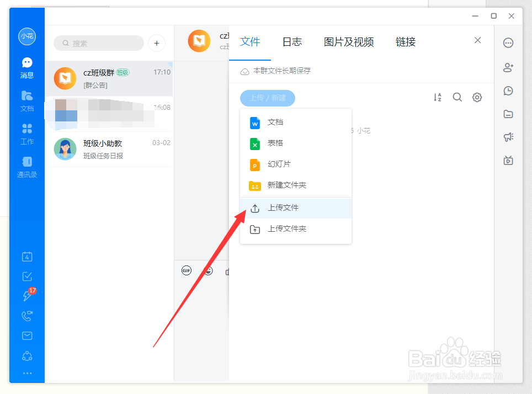Open group file settings gear
The width and height of the screenshot is (532, 394).
pyautogui.click(x=477, y=97)
